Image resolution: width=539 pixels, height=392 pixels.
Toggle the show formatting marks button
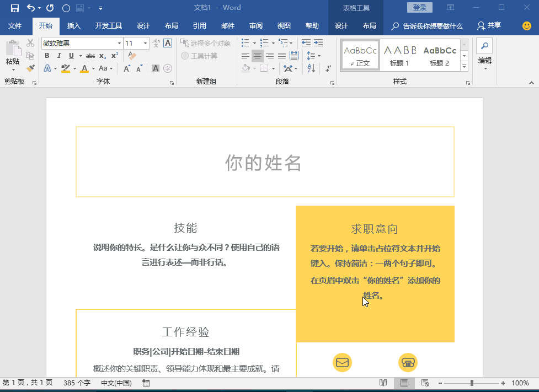(x=328, y=68)
